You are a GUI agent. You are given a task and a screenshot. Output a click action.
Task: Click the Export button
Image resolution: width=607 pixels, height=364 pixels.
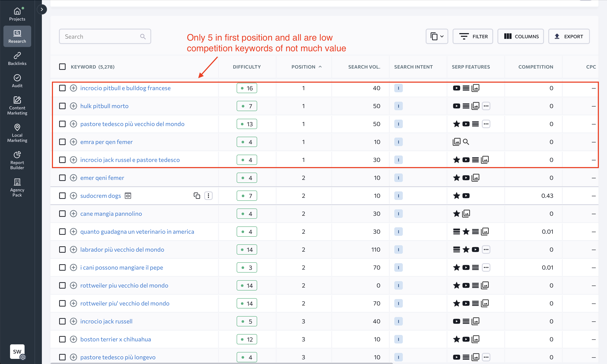click(569, 36)
